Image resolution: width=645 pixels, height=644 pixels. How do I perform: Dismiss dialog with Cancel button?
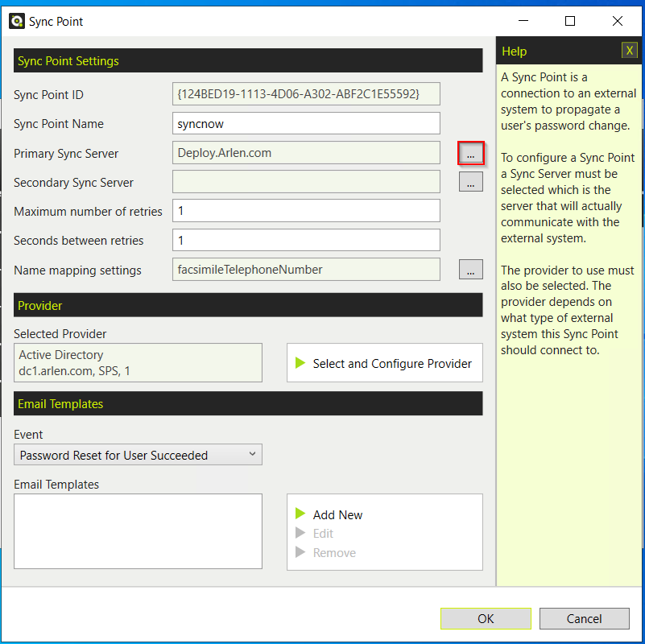tap(584, 619)
